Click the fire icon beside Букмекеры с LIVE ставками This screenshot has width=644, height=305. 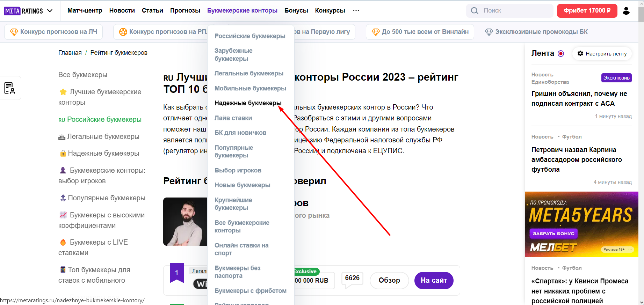coord(63,242)
